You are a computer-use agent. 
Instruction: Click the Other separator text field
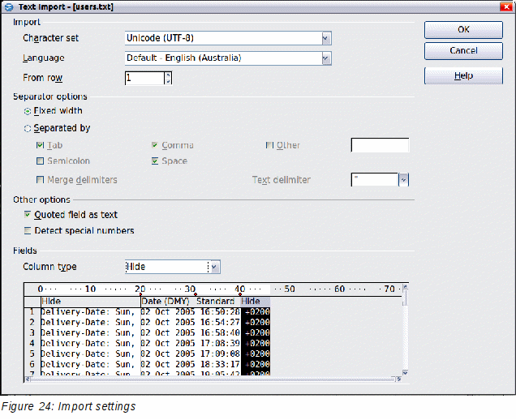point(380,145)
